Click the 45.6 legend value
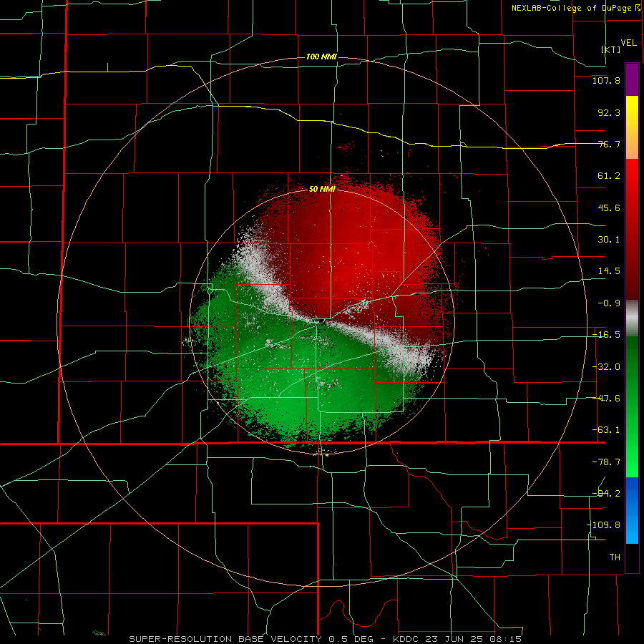Image resolution: width=644 pixels, height=644 pixels. pos(609,208)
